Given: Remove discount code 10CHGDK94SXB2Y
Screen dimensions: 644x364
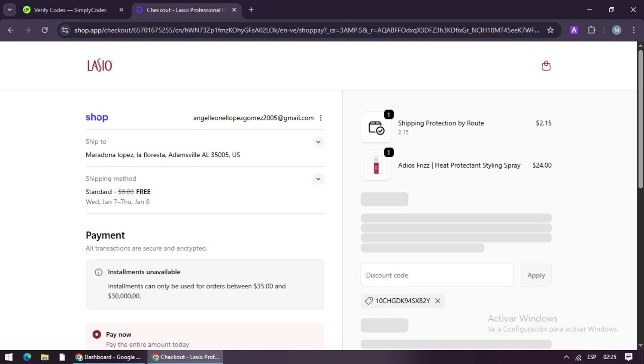Looking at the screenshot, I should [437, 301].
